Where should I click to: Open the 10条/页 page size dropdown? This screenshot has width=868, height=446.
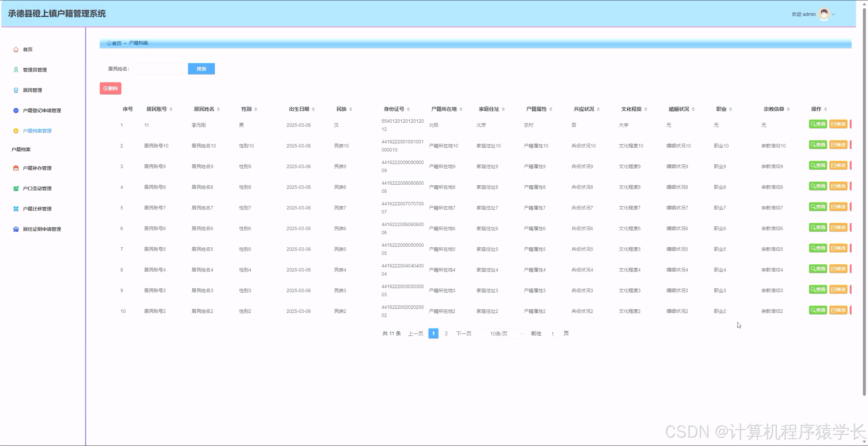coord(503,334)
